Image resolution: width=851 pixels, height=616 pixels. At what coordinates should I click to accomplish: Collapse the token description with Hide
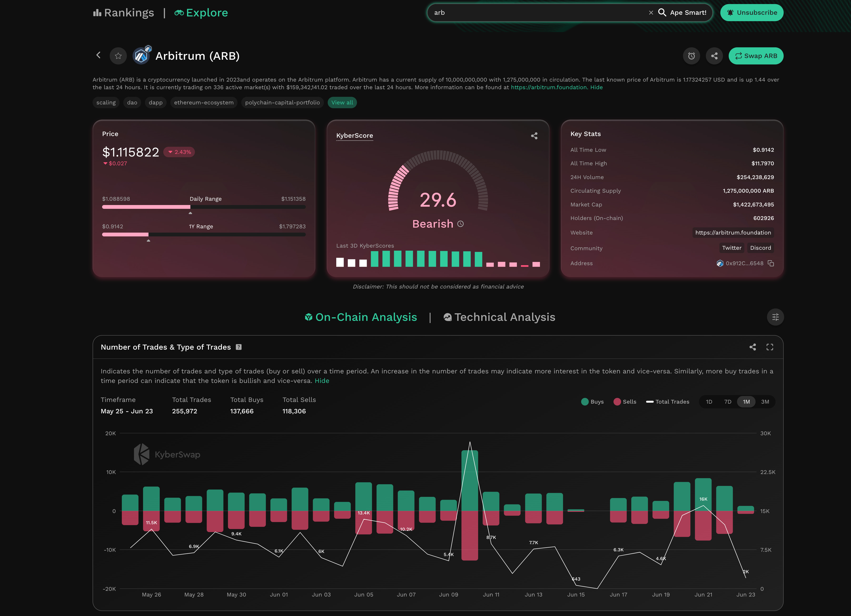(596, 87)
